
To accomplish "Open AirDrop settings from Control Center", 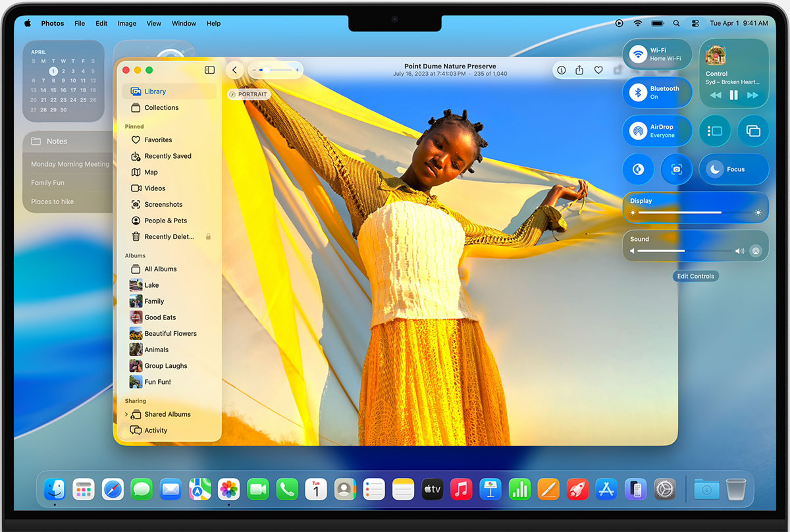I will [x=637, y=130].
